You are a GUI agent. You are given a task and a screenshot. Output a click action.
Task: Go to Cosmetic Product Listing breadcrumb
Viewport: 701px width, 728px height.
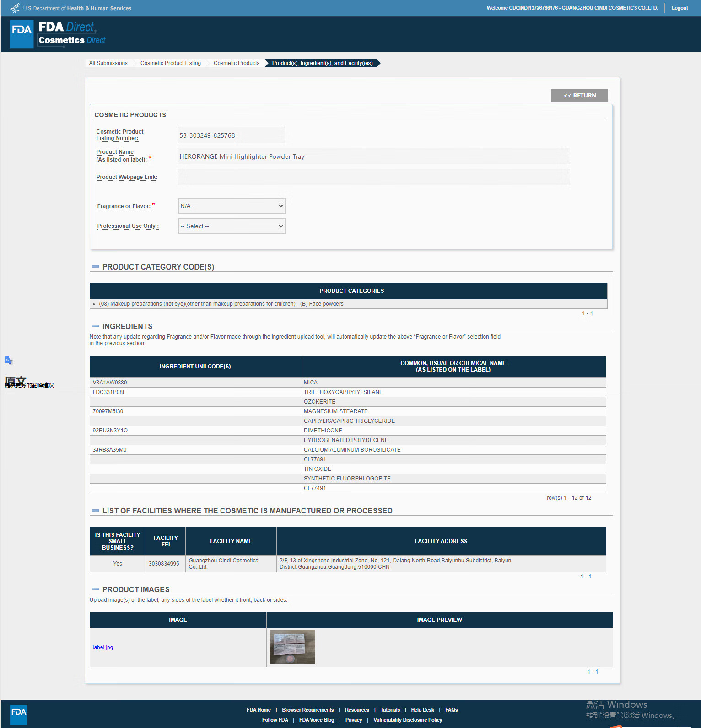point(171,63)
